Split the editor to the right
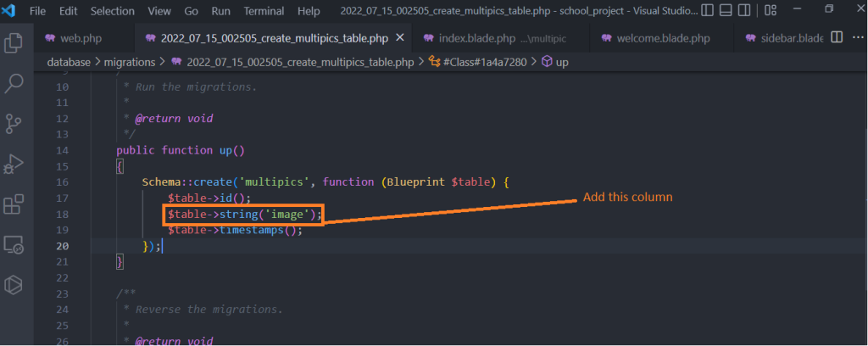This screenshot has width=868, height=346. tap(836, 38)
